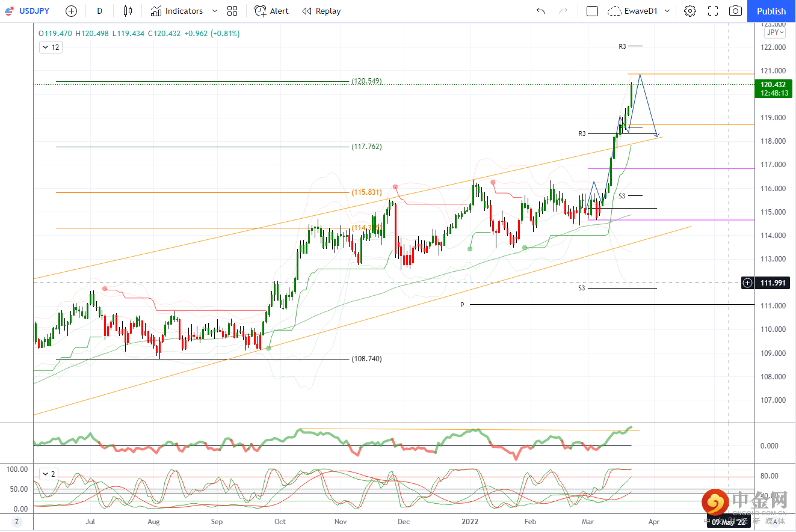Image resolution: width=796 pixels, height=532 pixels.
Task: Take a snapshot with the camera icon
Action: pos(735,11)
